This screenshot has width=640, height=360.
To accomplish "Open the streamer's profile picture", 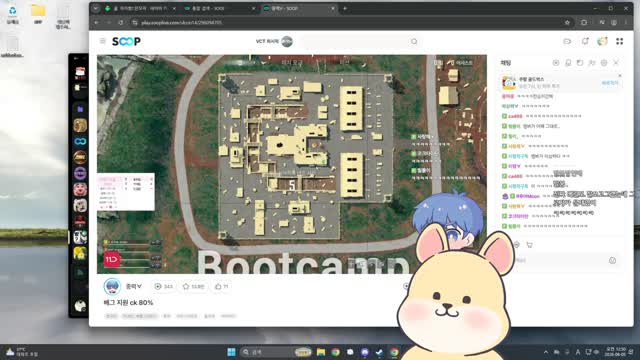I will (x=112, y=287).
